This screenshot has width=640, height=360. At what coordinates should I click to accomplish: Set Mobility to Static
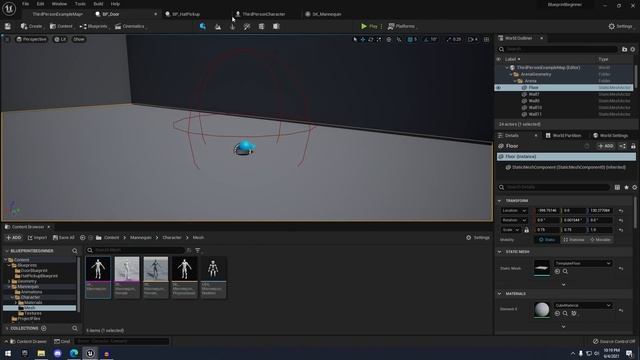click(x=547, y=240)
